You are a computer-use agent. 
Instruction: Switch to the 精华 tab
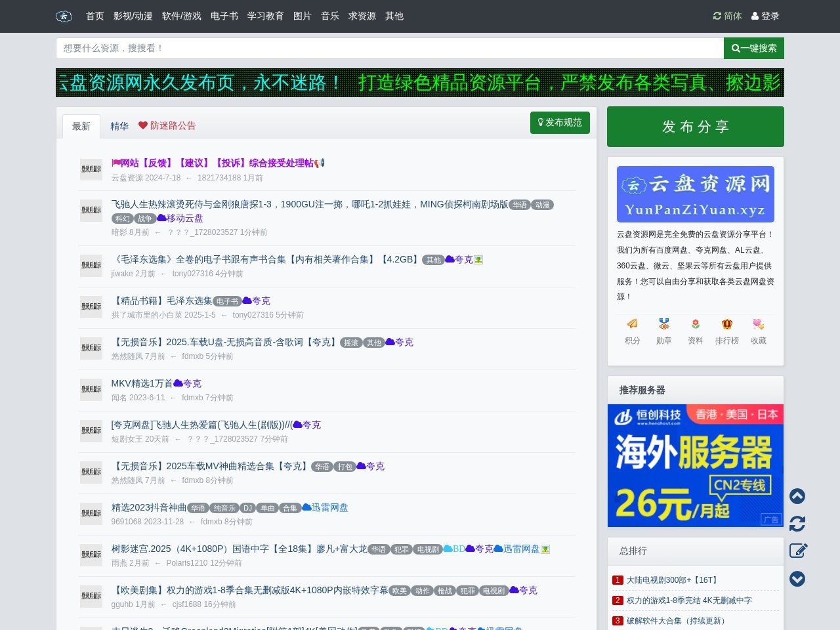pyautogui.click(x=119, y=126)
